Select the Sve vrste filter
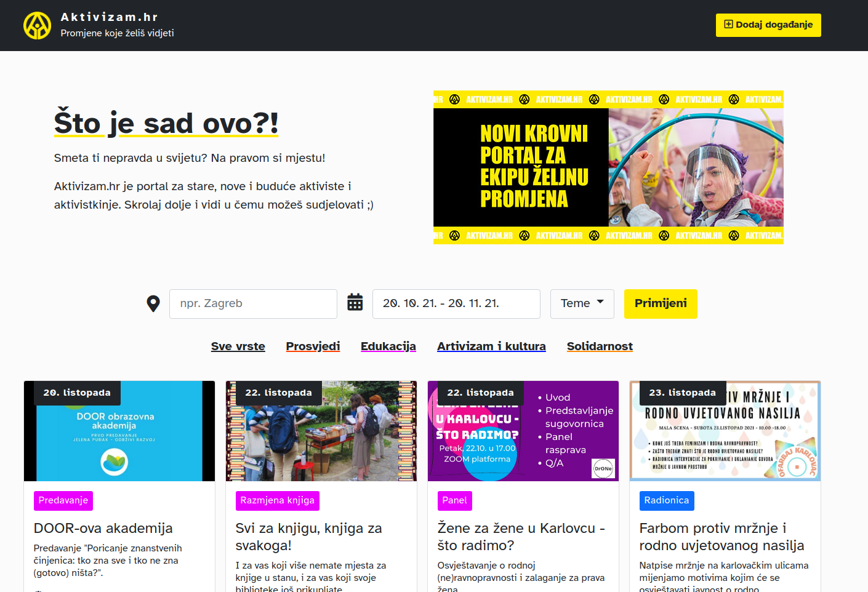Image resolution: width=868 pixels, height=592 pixels. 238,346
